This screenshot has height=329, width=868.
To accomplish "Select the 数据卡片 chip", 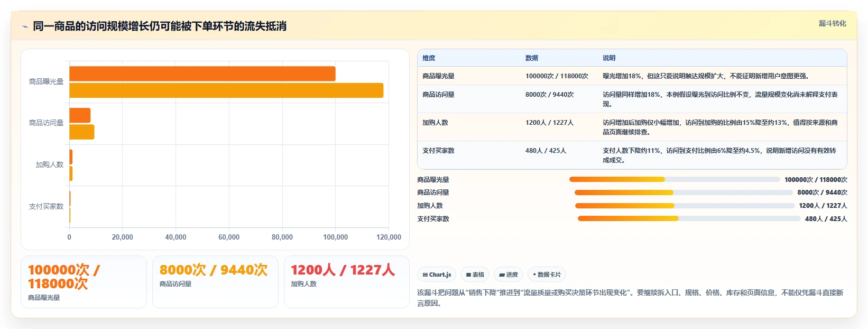I will 547,275.
